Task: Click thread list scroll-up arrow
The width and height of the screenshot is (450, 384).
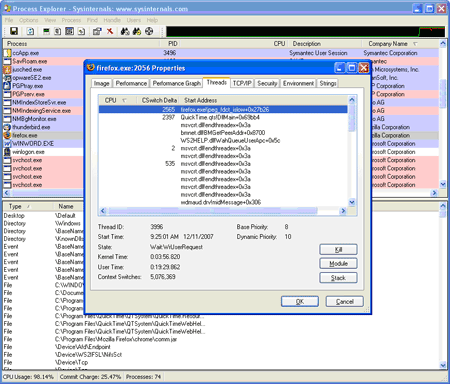Action: tap(352, 100)
